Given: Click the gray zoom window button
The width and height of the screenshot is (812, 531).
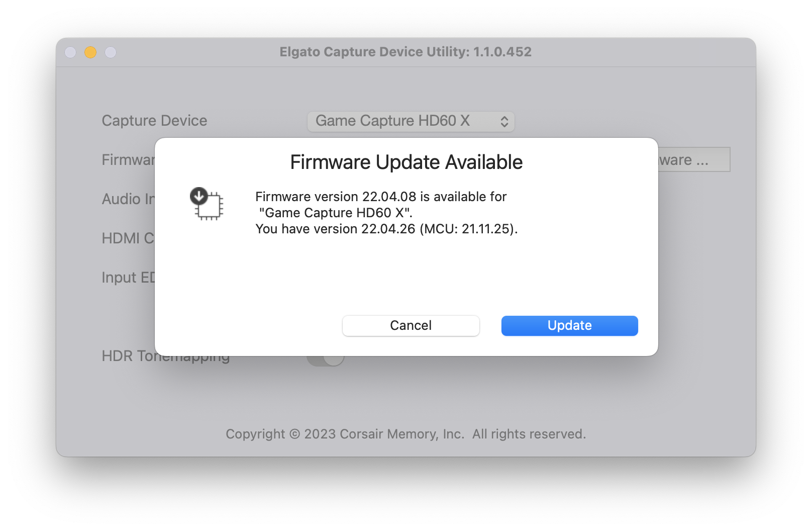Looking at the screenshot, I should pyautogui.click(x=111, y=52).
